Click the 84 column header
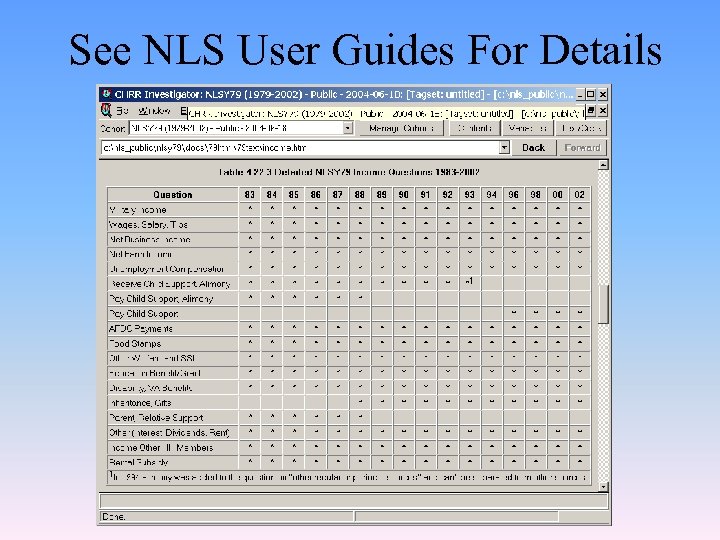This screenshot has height=540, width=720. 272,195
